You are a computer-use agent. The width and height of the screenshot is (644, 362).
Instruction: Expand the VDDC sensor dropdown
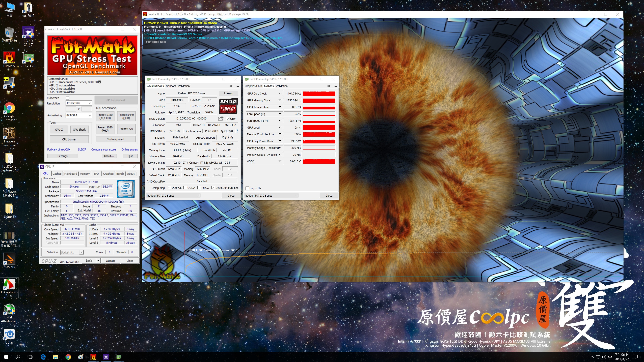[280, 161]
